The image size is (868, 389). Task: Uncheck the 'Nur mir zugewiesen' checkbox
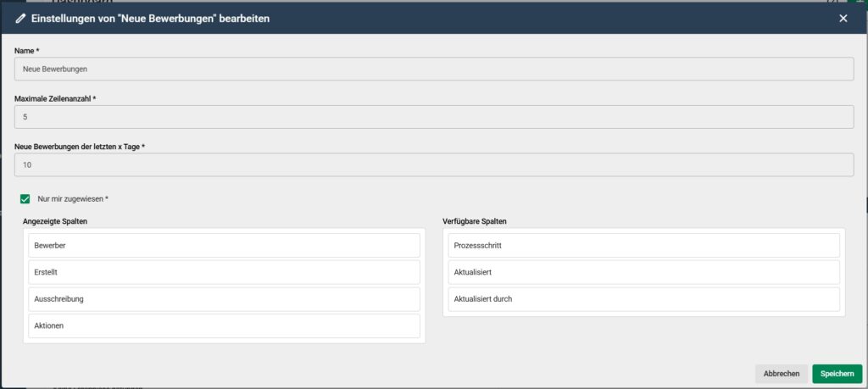tap(25, 198)
